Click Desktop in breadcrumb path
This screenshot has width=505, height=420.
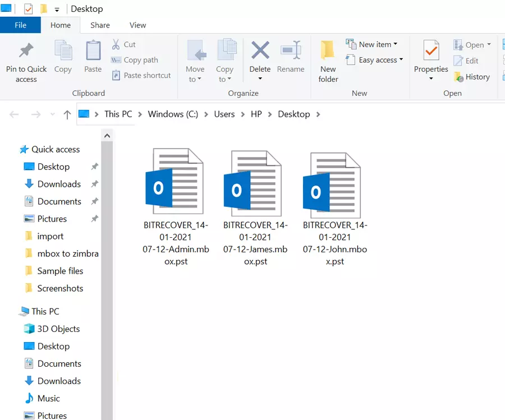(293, 114)
